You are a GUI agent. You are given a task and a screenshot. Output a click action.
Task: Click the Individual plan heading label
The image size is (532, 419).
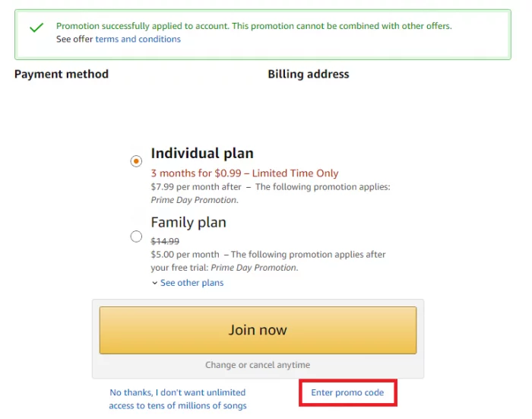tap(202, 153)
